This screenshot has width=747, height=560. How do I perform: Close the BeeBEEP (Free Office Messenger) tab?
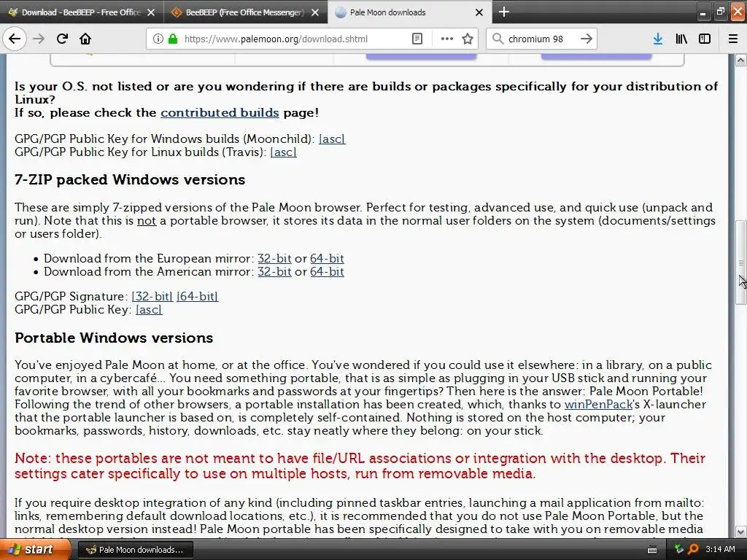pos(315,12)
